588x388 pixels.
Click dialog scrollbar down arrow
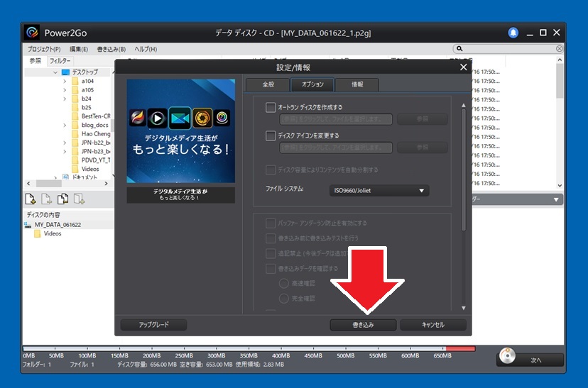tap(464, 308)
